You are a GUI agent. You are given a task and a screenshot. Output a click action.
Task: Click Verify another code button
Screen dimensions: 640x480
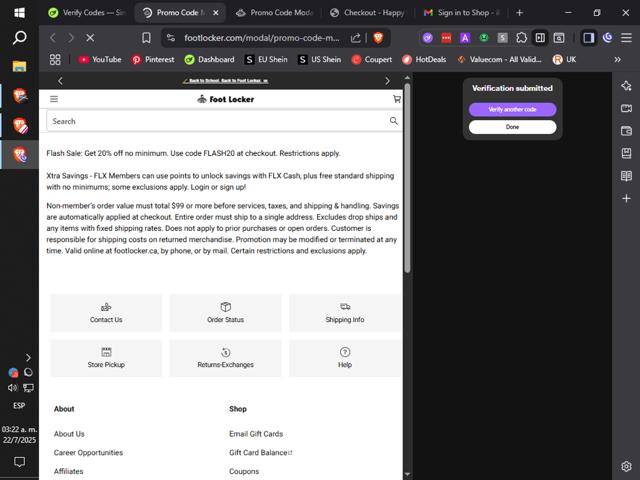512,109
